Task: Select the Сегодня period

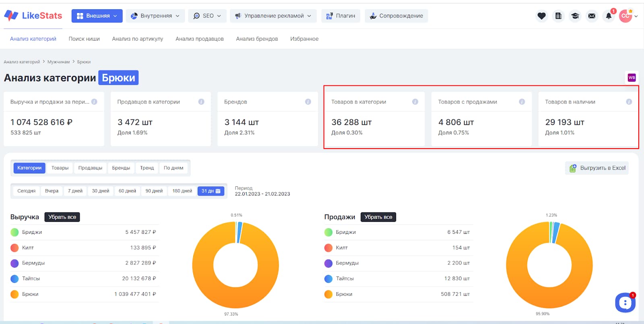Action: coord(27,191)
